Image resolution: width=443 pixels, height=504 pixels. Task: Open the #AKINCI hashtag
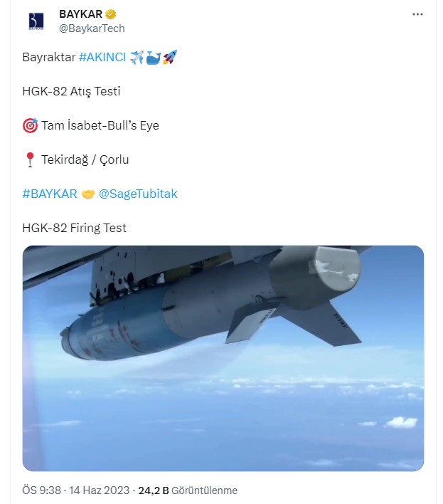tap(101, 57)
